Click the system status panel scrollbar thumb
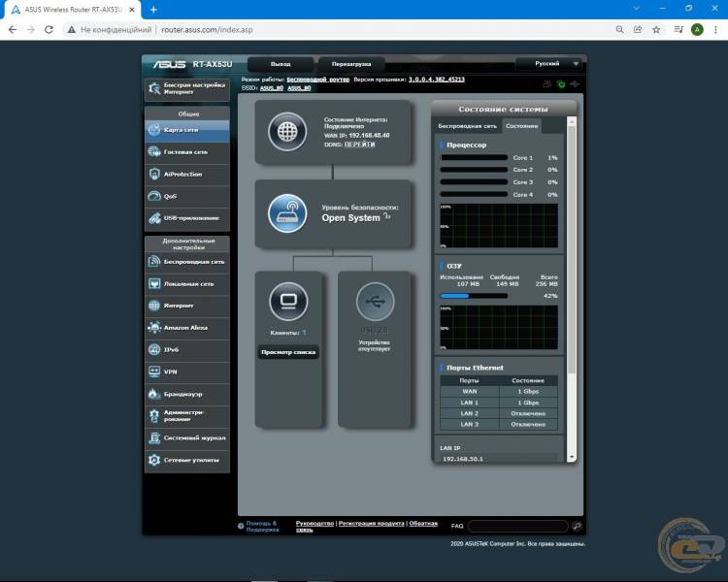 572,249
